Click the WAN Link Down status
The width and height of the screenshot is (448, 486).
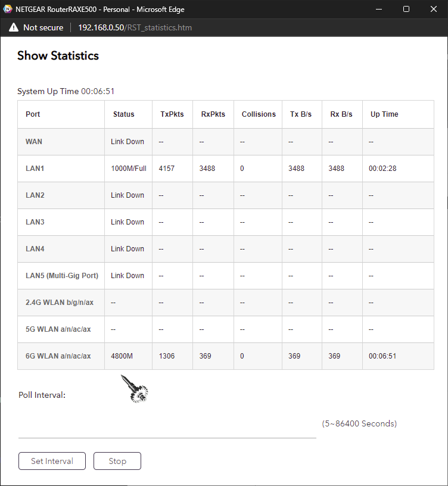(127, 142)
